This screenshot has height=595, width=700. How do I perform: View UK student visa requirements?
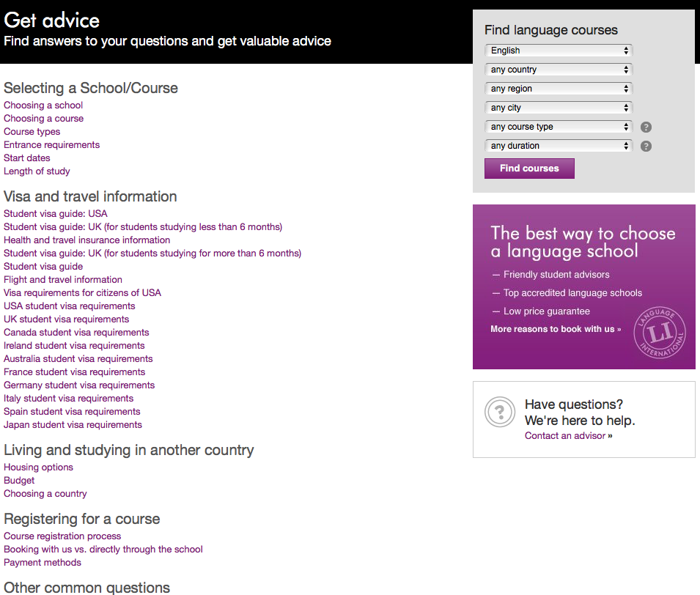pyautogui.click(x=66, y=319)
